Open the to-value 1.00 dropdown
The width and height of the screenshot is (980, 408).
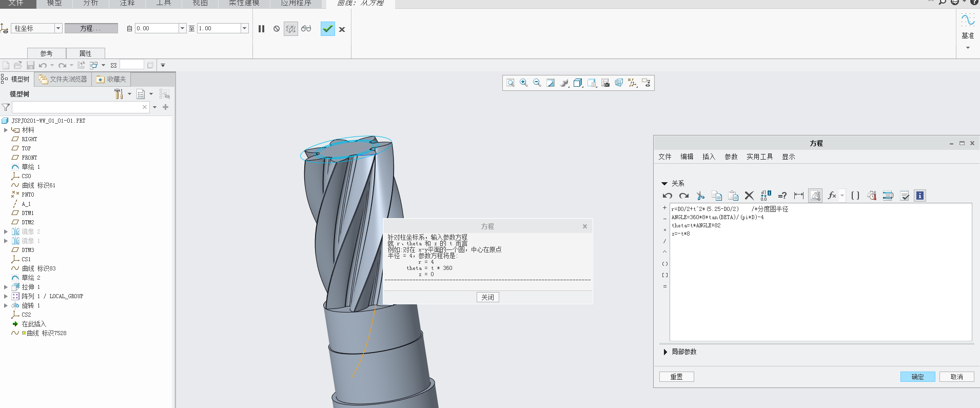(244, 28)
